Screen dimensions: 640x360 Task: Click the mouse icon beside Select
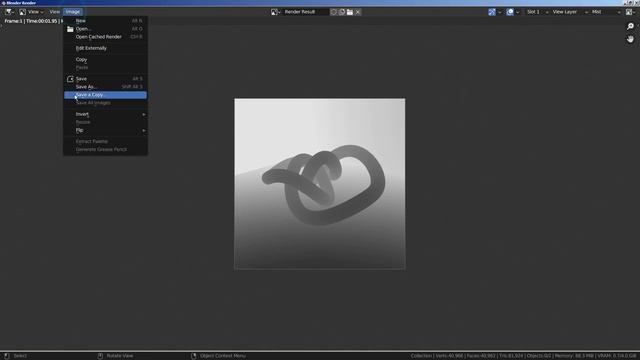[x=7, y=356]
